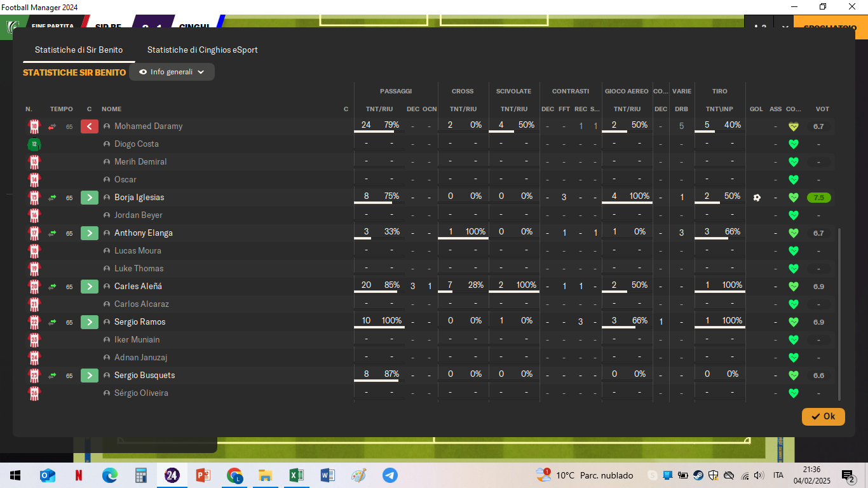Screen dimensions: 868x488
Task: Click the green condition heart for Diogo Costa
Action: click(x=793, y=144)
